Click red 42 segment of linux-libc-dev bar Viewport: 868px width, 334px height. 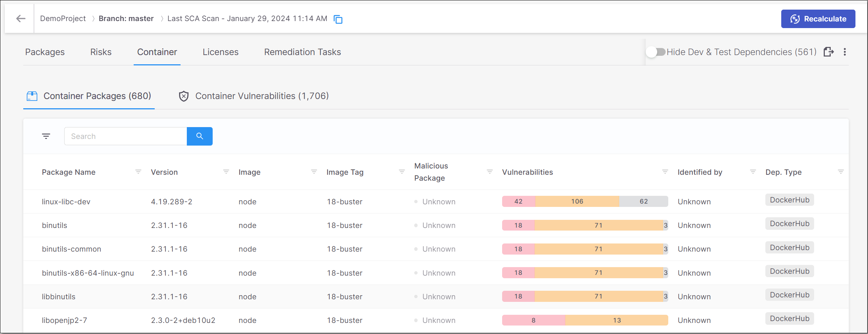pos(518,201)
